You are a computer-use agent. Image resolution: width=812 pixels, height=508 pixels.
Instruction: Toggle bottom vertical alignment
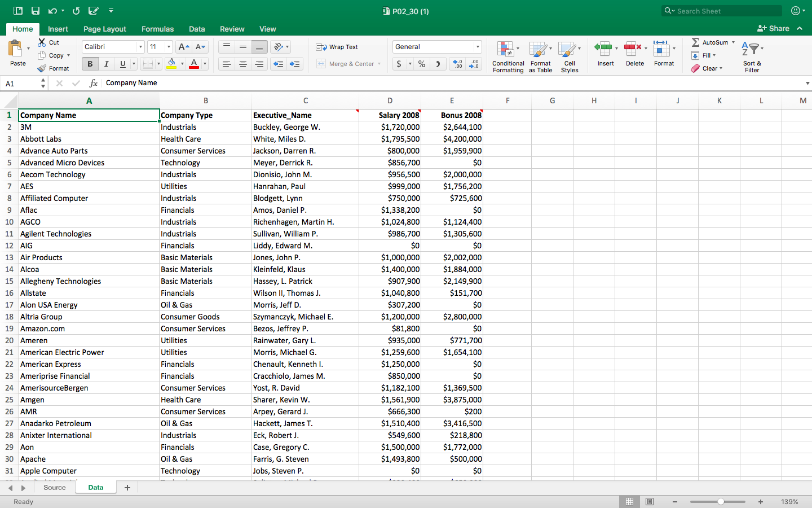tap(259, 47)
